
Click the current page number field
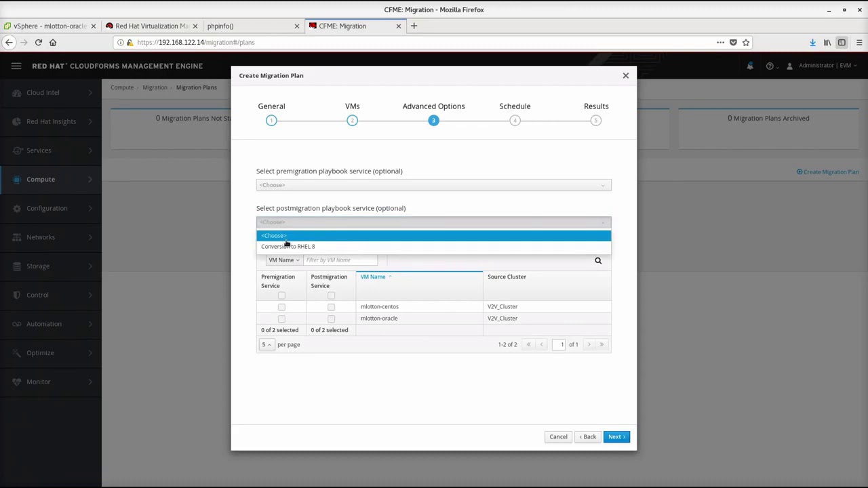tap(559, 344)
